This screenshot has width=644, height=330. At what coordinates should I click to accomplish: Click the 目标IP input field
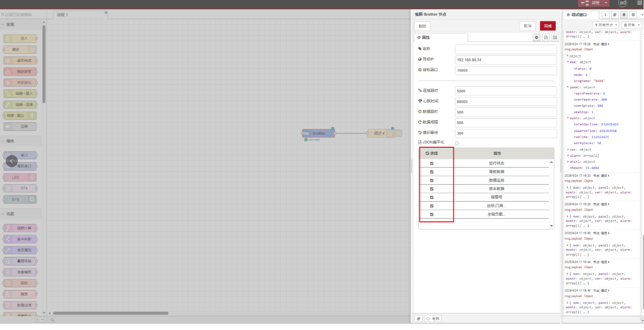[506, 60]
